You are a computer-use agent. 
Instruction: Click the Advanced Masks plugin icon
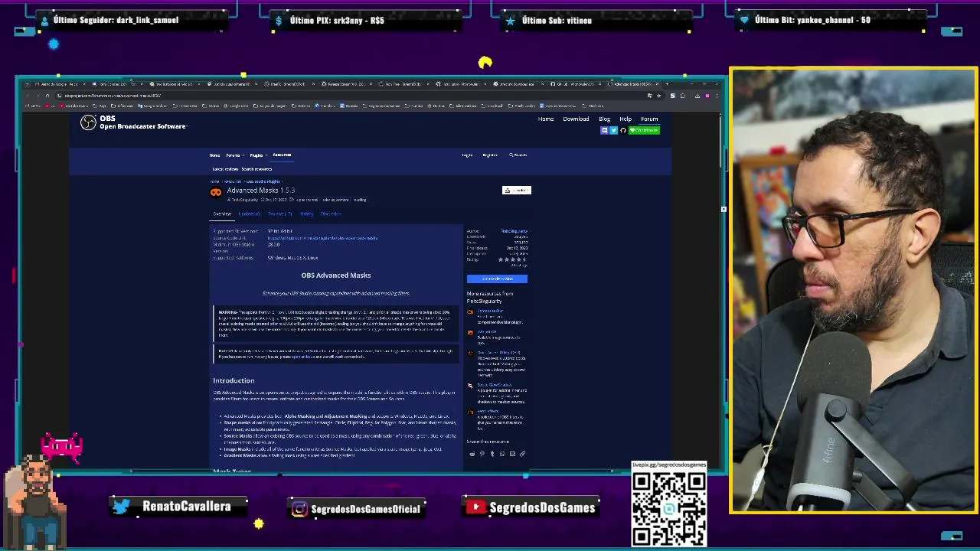click(216, 193)
